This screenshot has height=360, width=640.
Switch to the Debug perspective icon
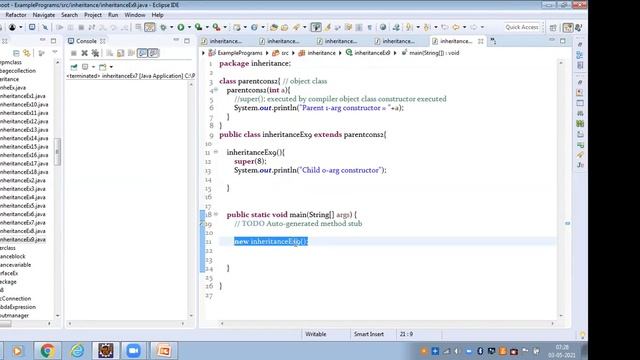[579, 28]
